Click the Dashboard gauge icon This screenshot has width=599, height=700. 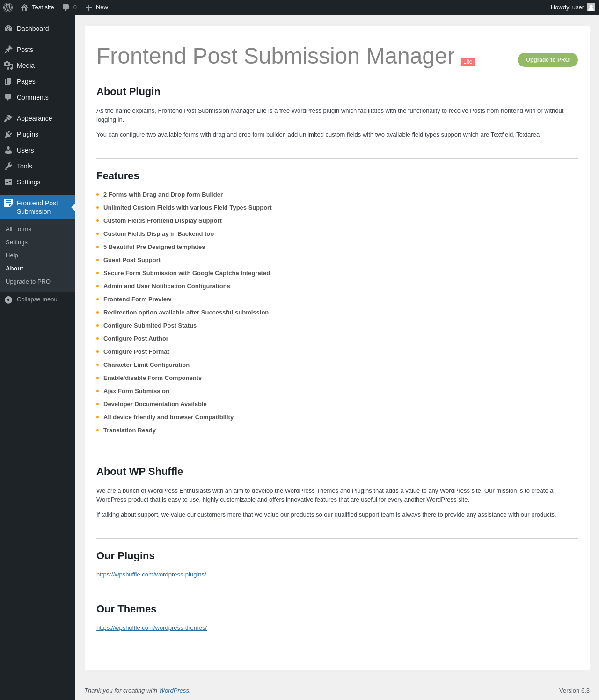[x=8, y=29]
